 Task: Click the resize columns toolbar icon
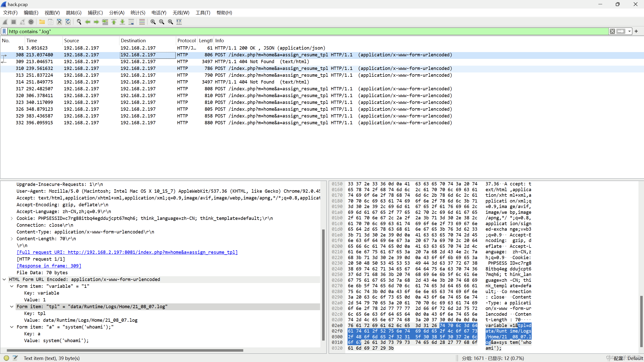[x=179, y=22]
